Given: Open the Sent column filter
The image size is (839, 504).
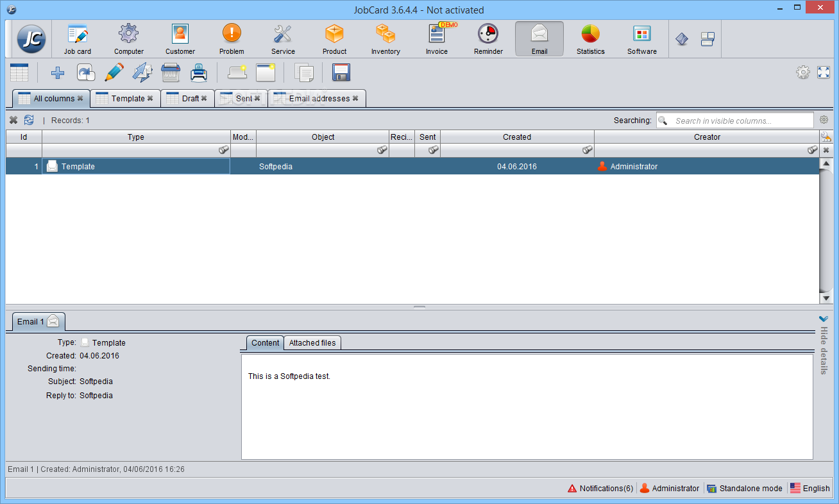Looking at the screenshot, I should click(434, 150).
